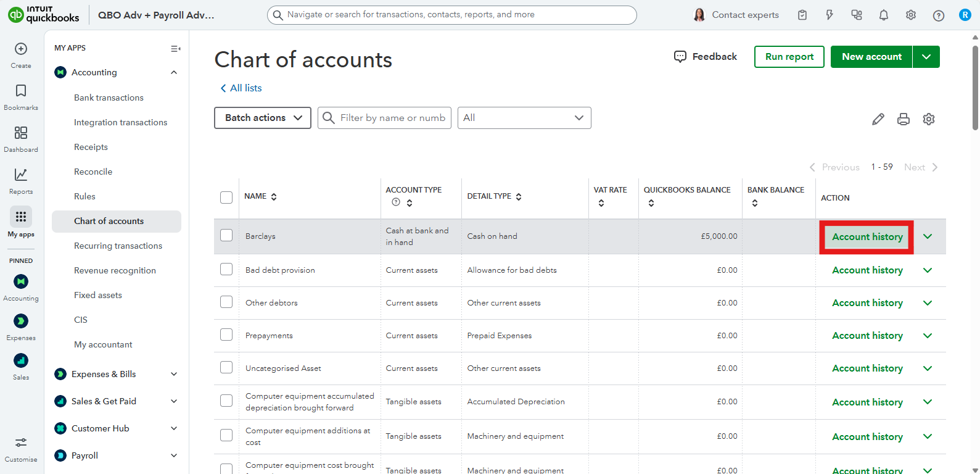Select the Bad debt provision checkbox
This screenshot has height=474, width=980.
click(x=226, y=270)
